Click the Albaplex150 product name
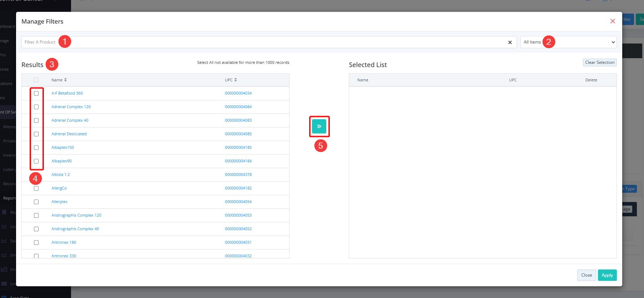 pos(62,148)
